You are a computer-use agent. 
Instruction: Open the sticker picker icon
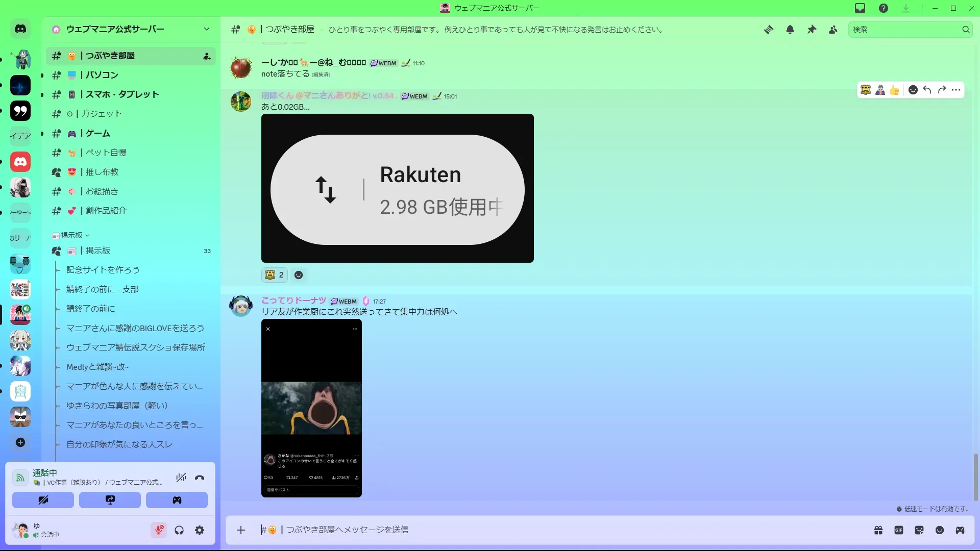click(x=919, y=530)
